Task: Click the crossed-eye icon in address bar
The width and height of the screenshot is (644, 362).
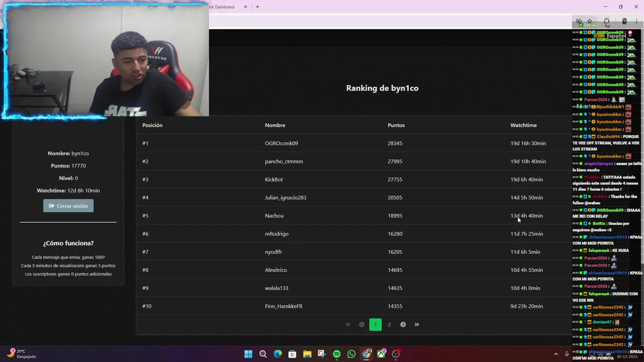Action: point(579,21)
